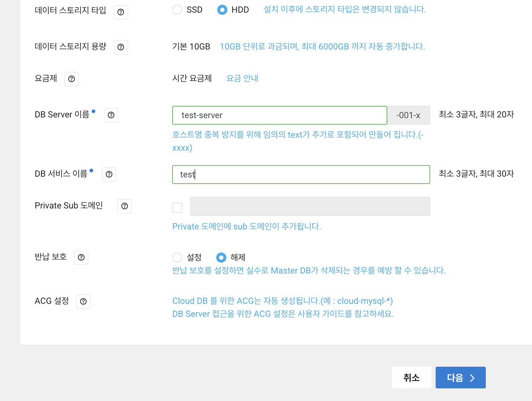Open help icon for DB 서비스 이름
This screenshot has width=532, height=401.
109,174
